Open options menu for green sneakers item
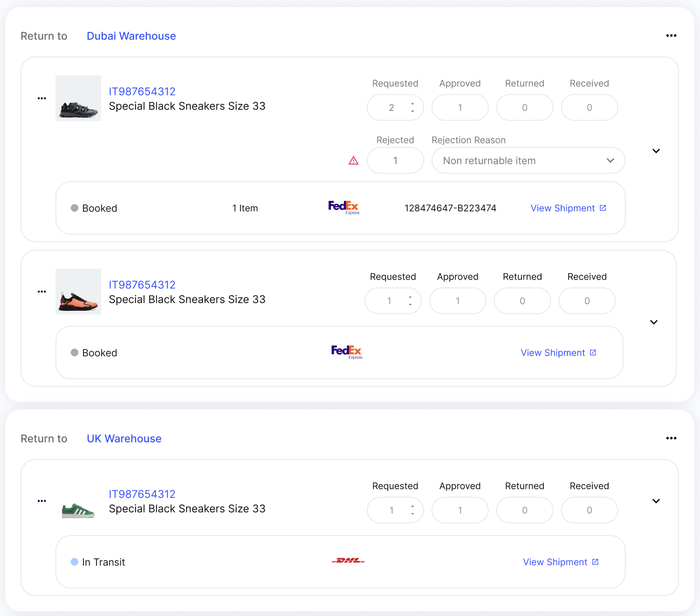The height and width of the screenshot is (616, 700). coord(42,501)
